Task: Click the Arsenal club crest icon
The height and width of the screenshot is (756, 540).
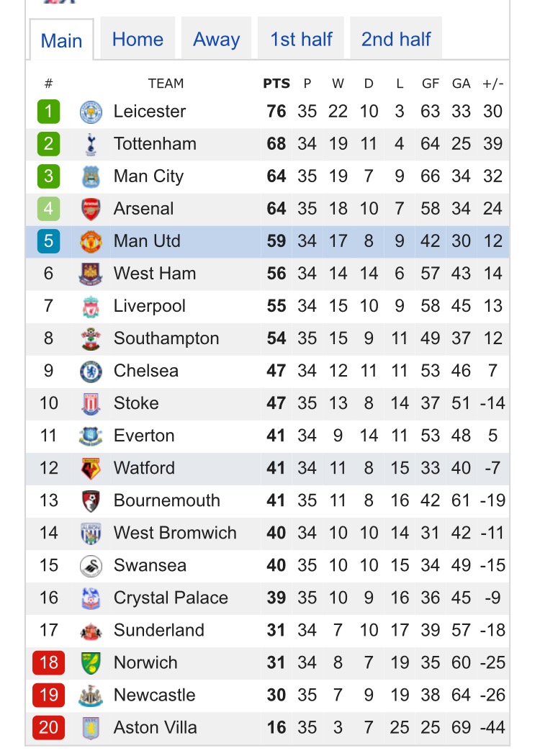Action: click(91, 209)
